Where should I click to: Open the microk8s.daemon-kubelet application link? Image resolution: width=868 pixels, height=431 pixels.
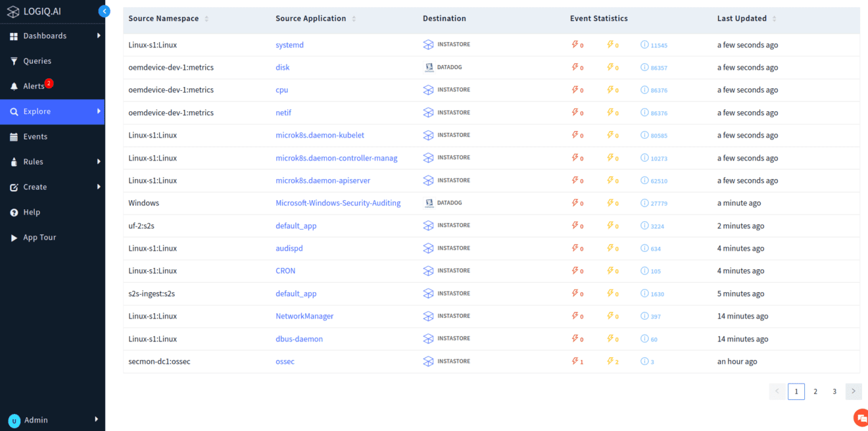[320, 136]
